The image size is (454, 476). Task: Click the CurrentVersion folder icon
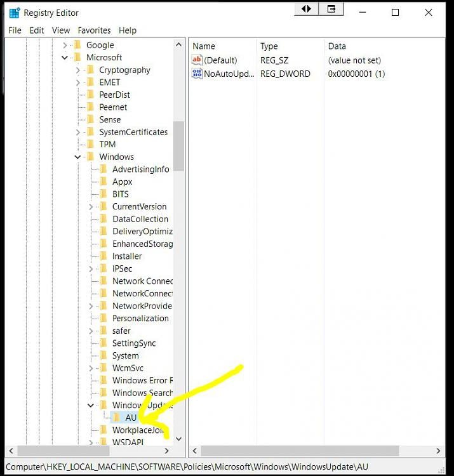click(103, 206)
